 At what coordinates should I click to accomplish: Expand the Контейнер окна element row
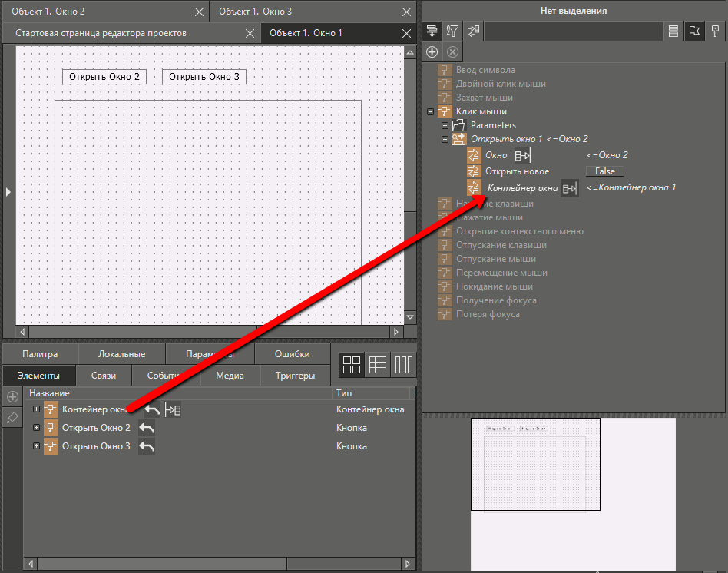[36, 409]
